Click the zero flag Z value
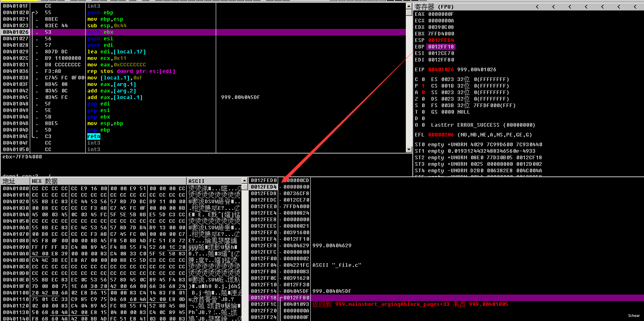Image resolution: width=644 pixels, height=321 pixels. pyautogui.click(x=423, y=99)
